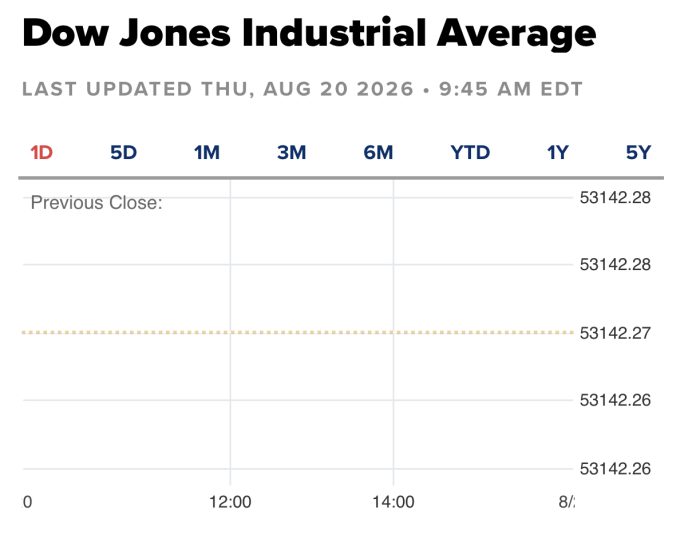Select the 6M time range
This screenshot has width=696, height=539.
coord(378,153)
